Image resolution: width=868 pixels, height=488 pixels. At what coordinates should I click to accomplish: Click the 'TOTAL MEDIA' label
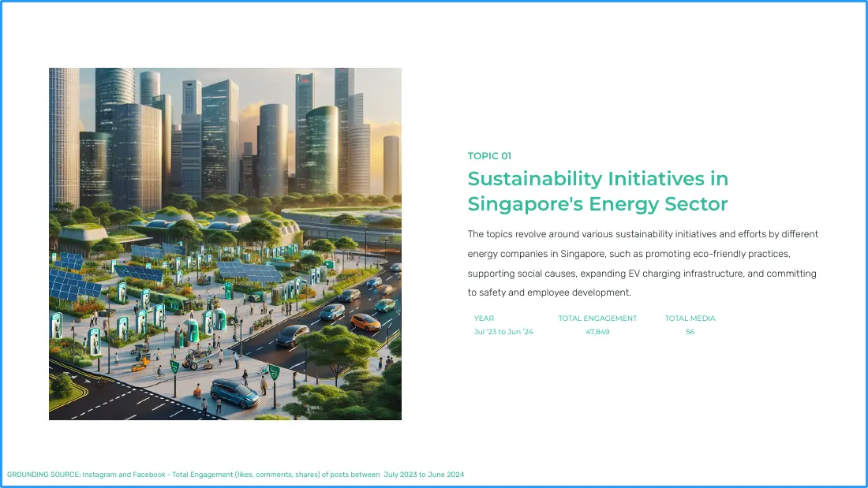(x=690, y=319)
